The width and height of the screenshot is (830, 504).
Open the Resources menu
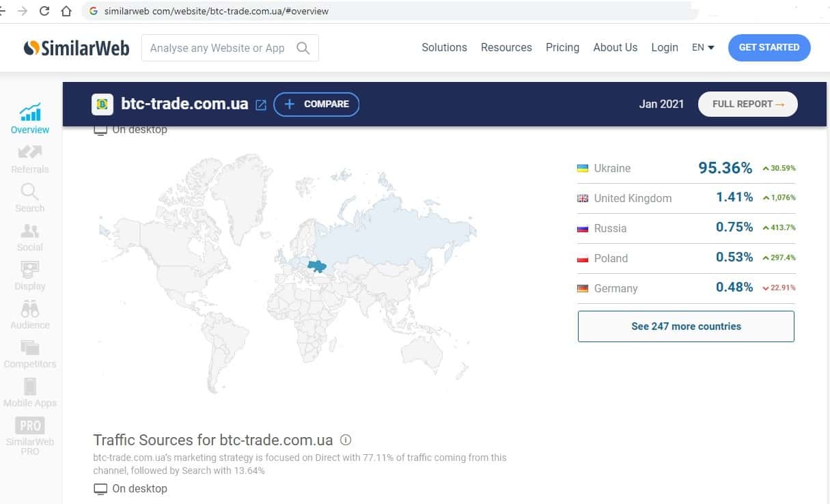click(506, 48)
